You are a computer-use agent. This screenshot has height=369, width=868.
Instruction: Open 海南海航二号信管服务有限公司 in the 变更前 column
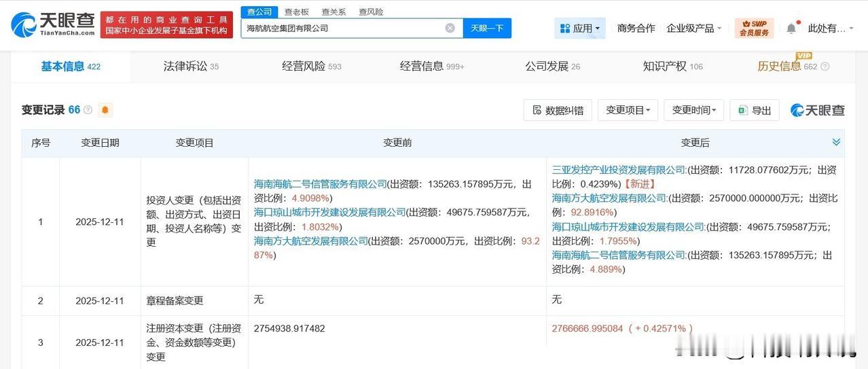[320, 184]
